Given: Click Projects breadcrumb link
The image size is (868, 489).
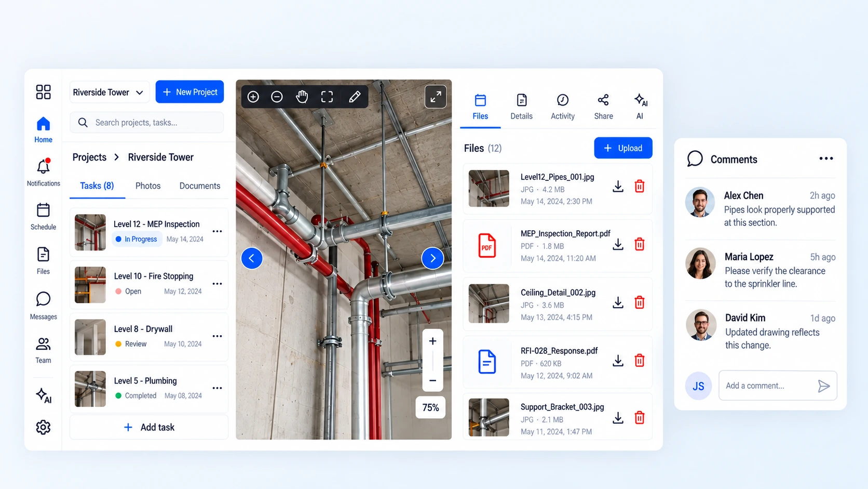Looking at the screenshot, I should tap(89, 157).
